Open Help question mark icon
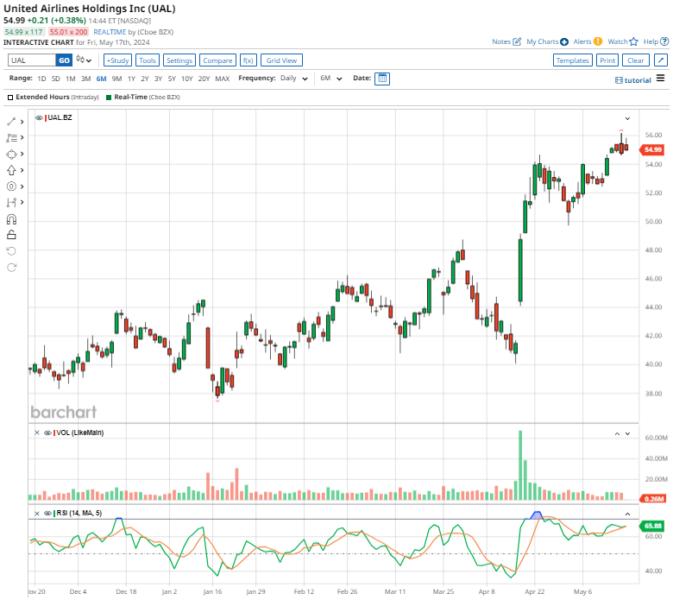This screenshot has height=600, width=673. point(664,42)
